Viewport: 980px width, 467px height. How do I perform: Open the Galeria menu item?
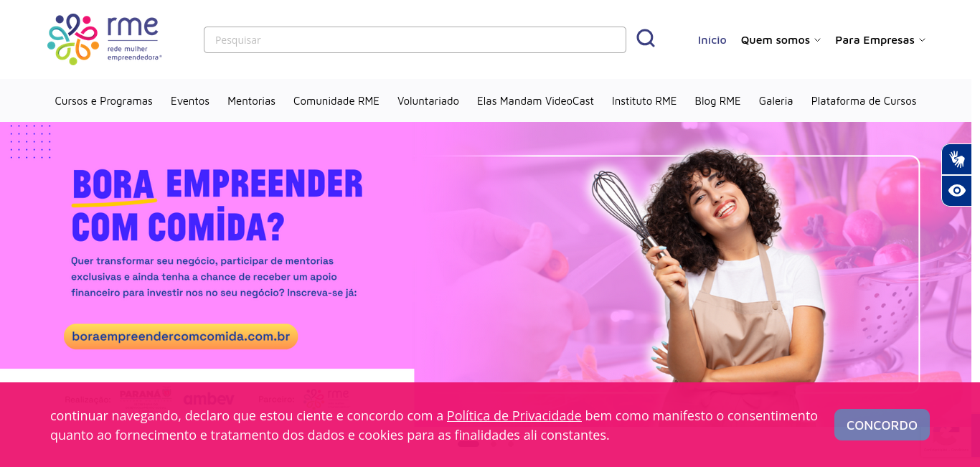[776, 101]
